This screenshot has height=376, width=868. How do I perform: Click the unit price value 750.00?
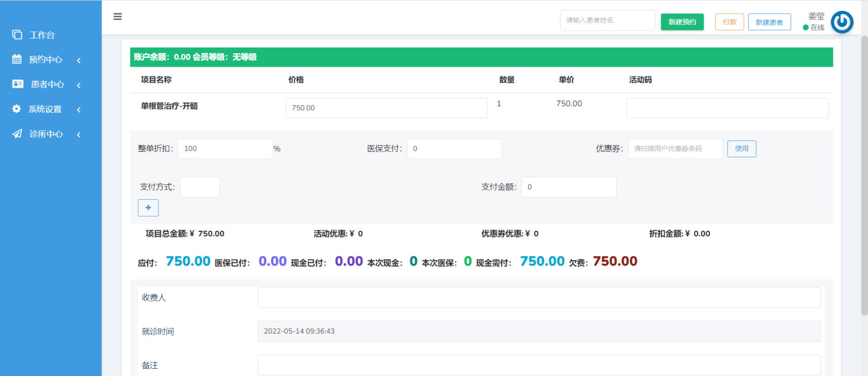point(569,103)
